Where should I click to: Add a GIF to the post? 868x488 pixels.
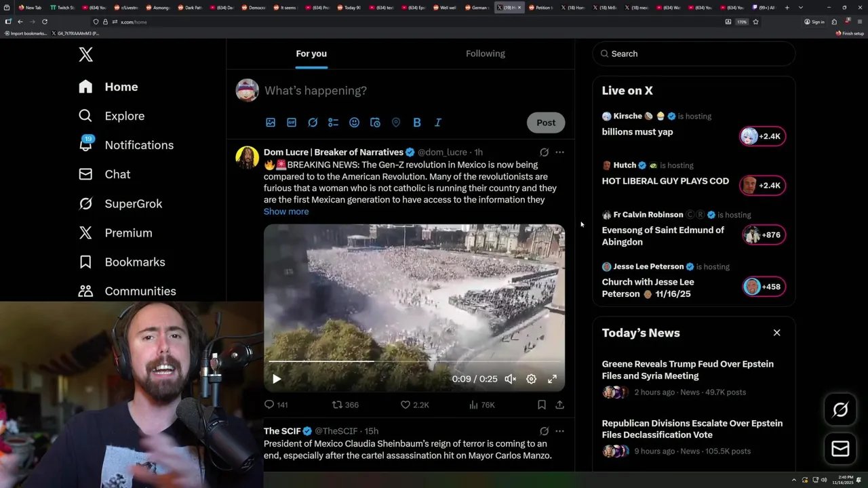[292, 123]
